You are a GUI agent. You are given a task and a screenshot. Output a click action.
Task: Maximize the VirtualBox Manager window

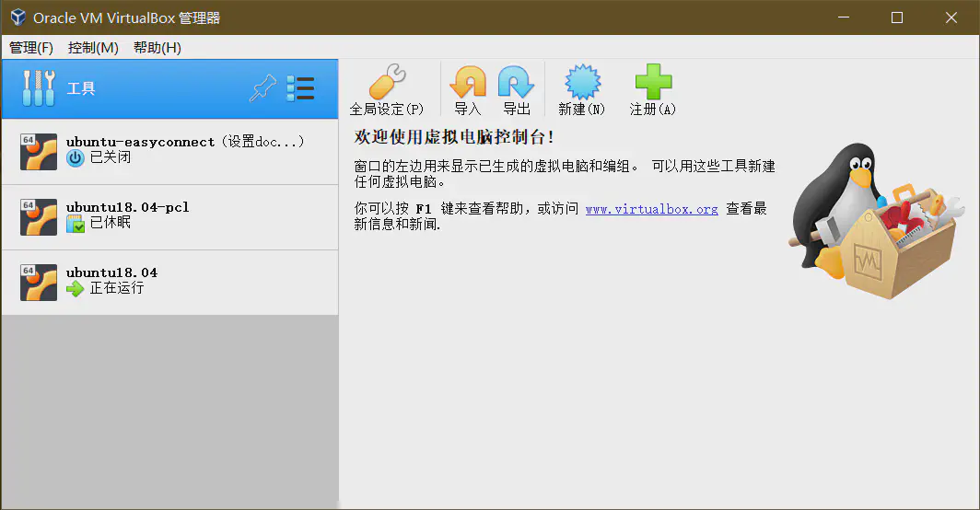(897, 17)
